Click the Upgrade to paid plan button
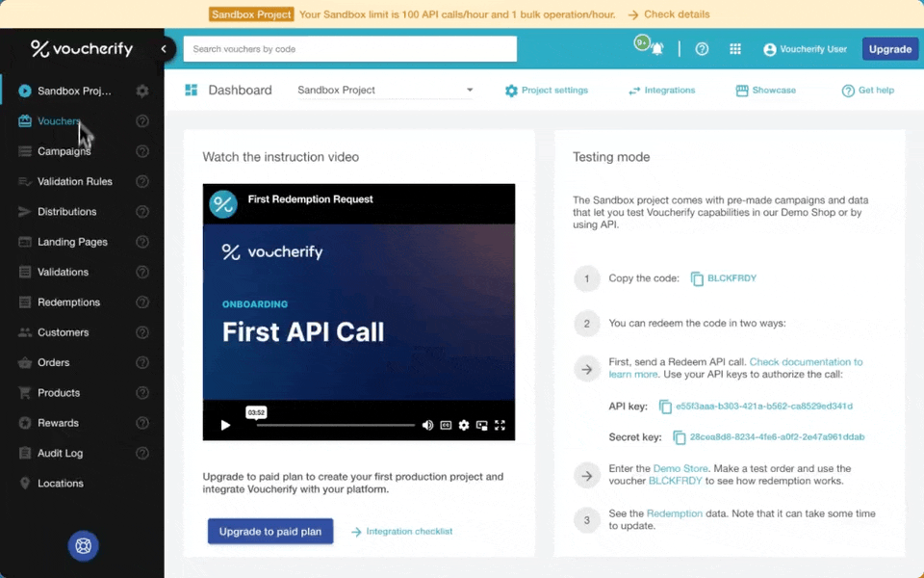Screen dimensions: 924x578 (x=270, y=532)
